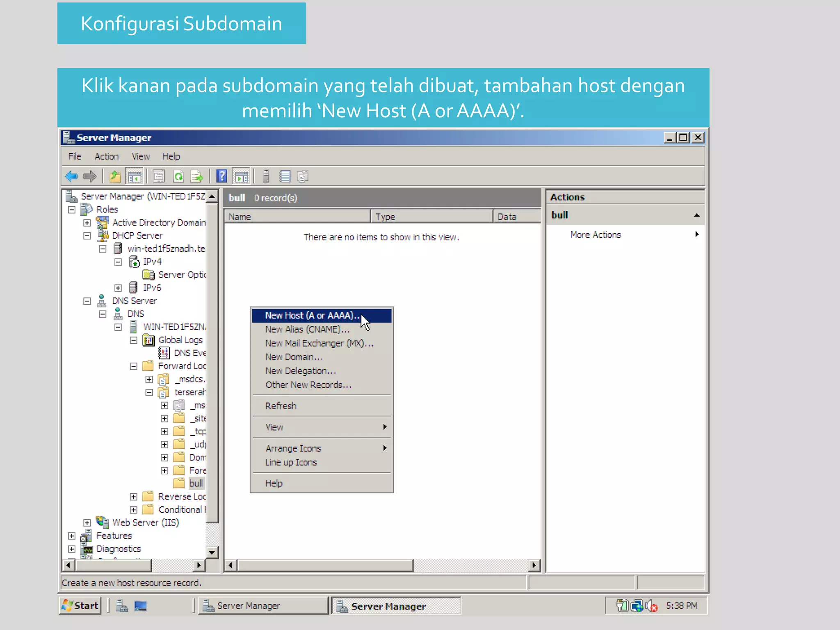Choose New Host (A or AAAA) menu entry

click(x=312, y=315)
